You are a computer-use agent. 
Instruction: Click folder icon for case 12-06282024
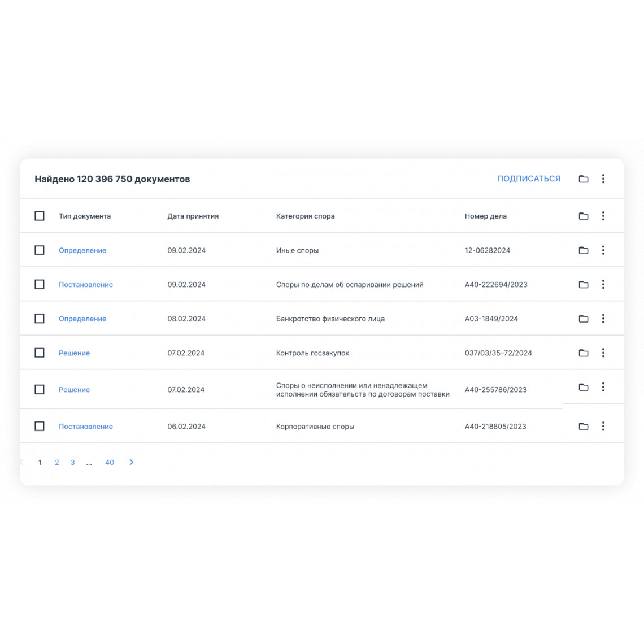pos(583,250)
